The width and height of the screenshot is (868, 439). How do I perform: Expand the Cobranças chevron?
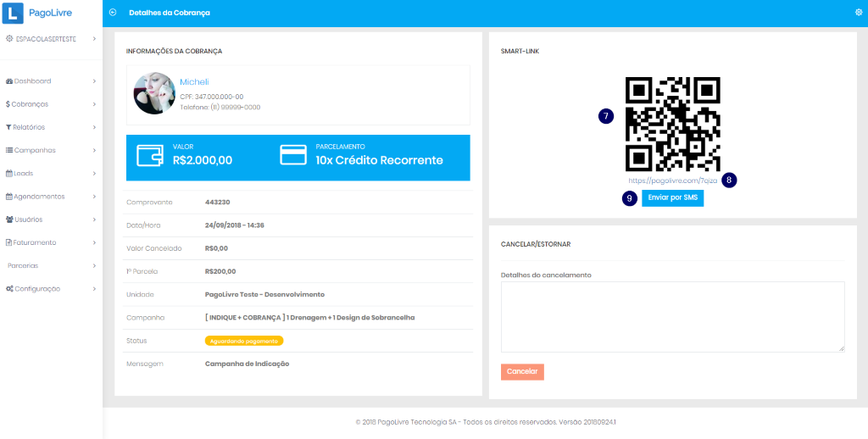pos(95,104)
